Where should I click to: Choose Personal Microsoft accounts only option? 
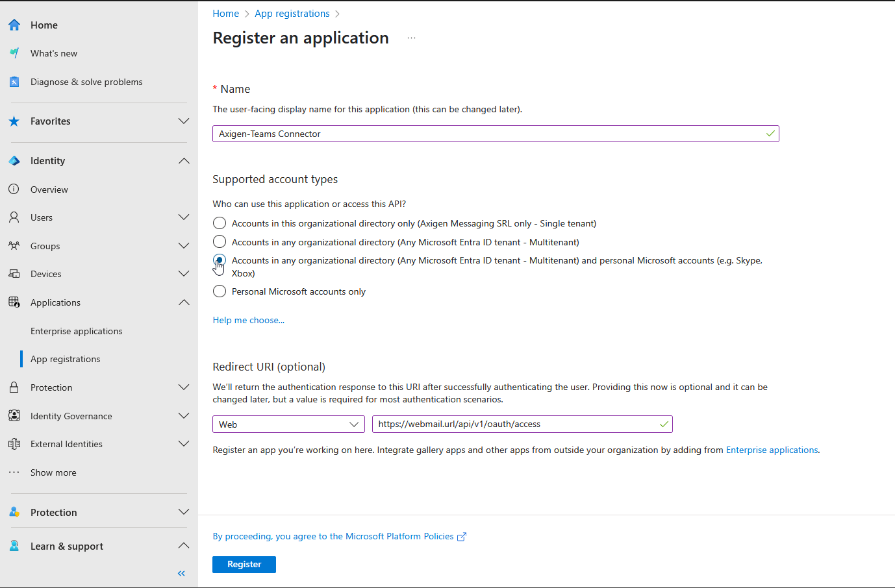tap(220, 291)
